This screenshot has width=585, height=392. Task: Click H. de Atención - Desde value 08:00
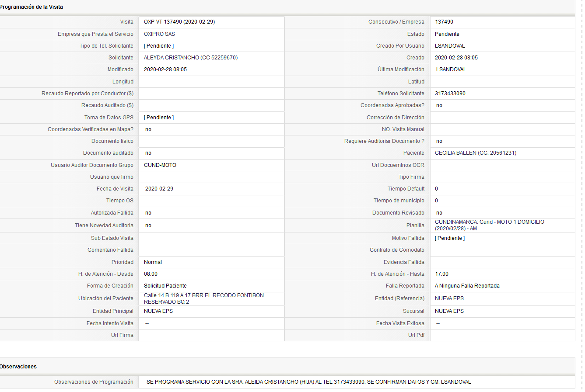[x=151, y=274]
